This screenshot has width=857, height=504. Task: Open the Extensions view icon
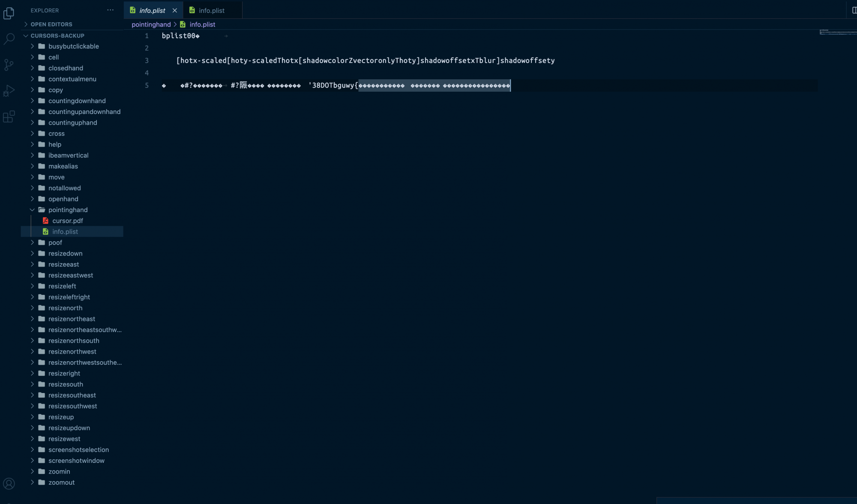click(x=9, y=117)
